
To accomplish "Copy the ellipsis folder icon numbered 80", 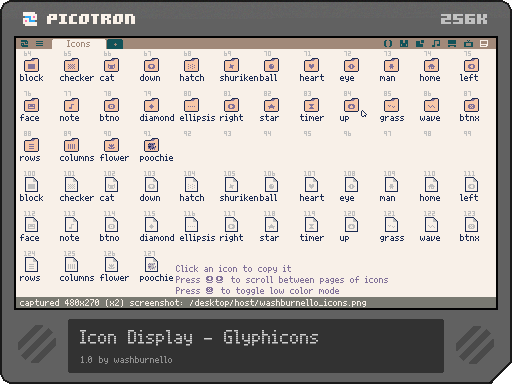I will [191, 105].
